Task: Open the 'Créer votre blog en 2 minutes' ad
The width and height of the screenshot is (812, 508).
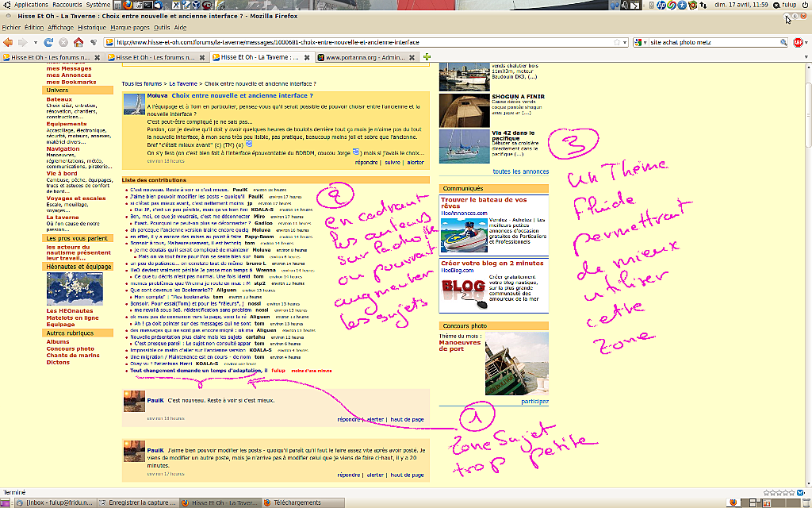Action: pyautogui.click(x=492, y=264)
